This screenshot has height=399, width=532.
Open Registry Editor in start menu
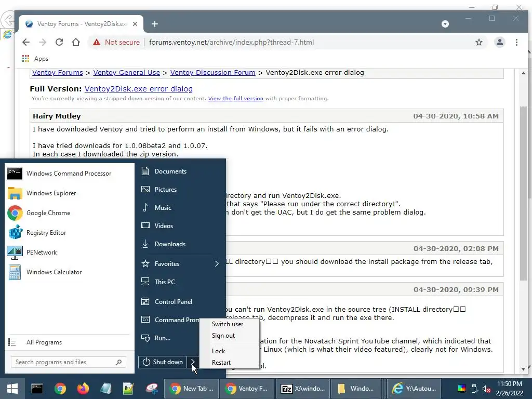(70, 233)
